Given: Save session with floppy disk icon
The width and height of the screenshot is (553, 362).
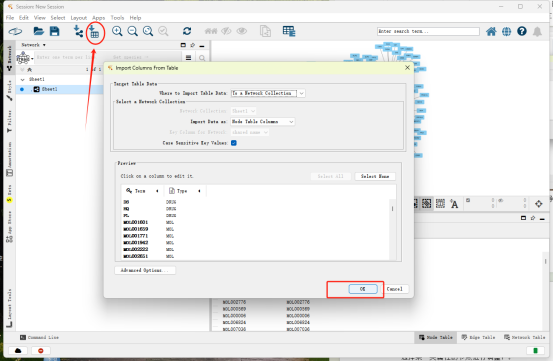Looking at the screenshot, I should click(x=55, y=31).
